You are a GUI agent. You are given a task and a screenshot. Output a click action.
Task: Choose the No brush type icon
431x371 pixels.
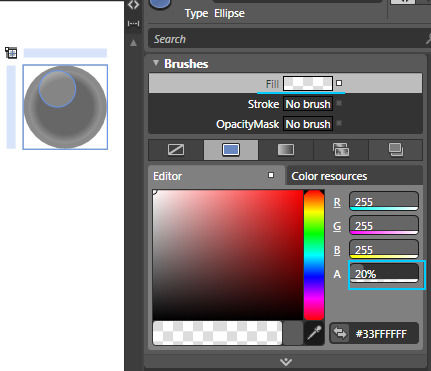[x=176, y=150]
